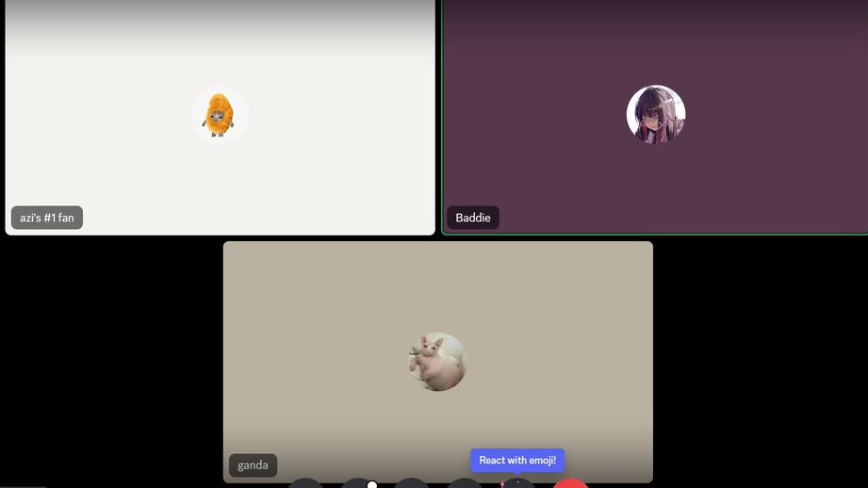Select ganda's video tile

tap(438, 362)
